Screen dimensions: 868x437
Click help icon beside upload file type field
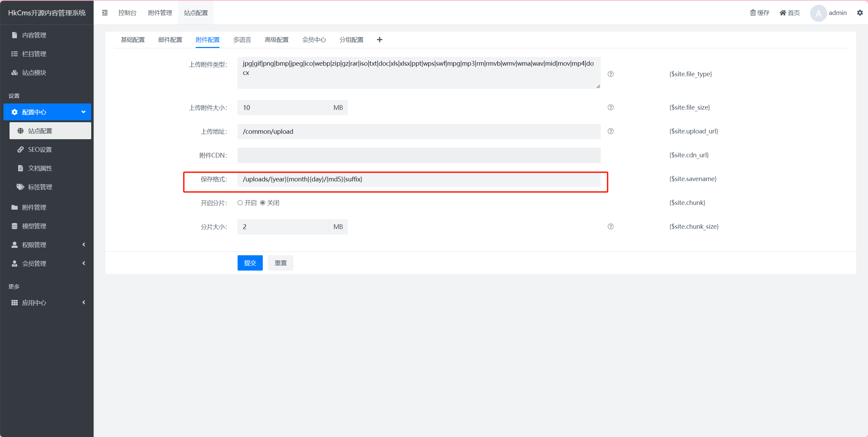pyautogui.click(x=611, y=74)
